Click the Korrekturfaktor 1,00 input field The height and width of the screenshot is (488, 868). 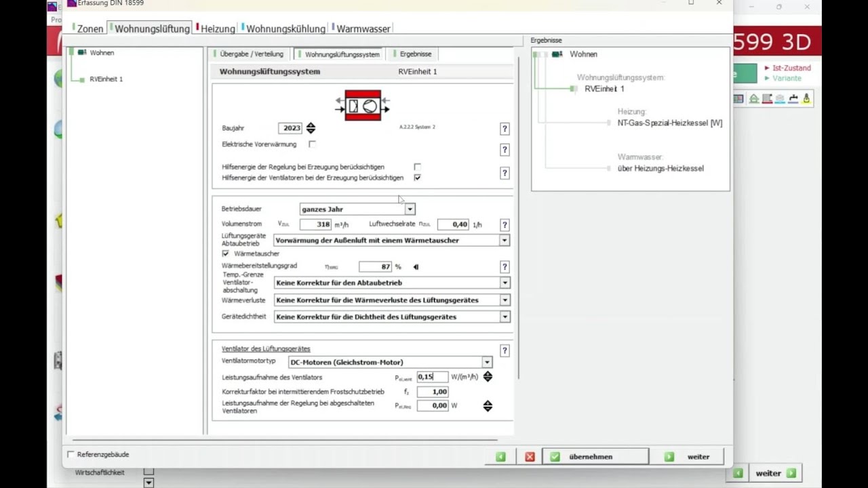point(433,392)
